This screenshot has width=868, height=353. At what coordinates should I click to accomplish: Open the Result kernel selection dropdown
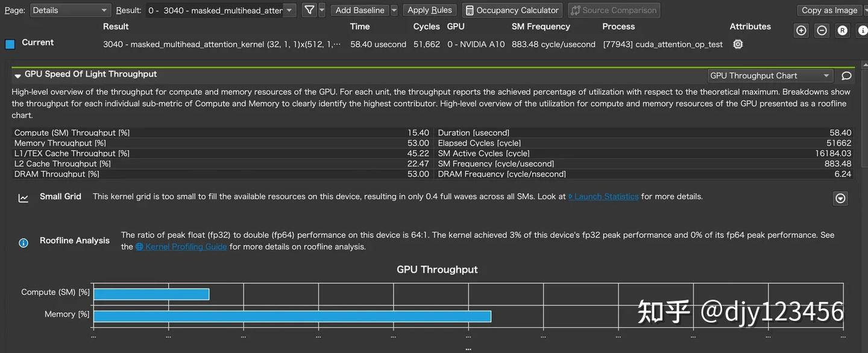pos(221,10)
